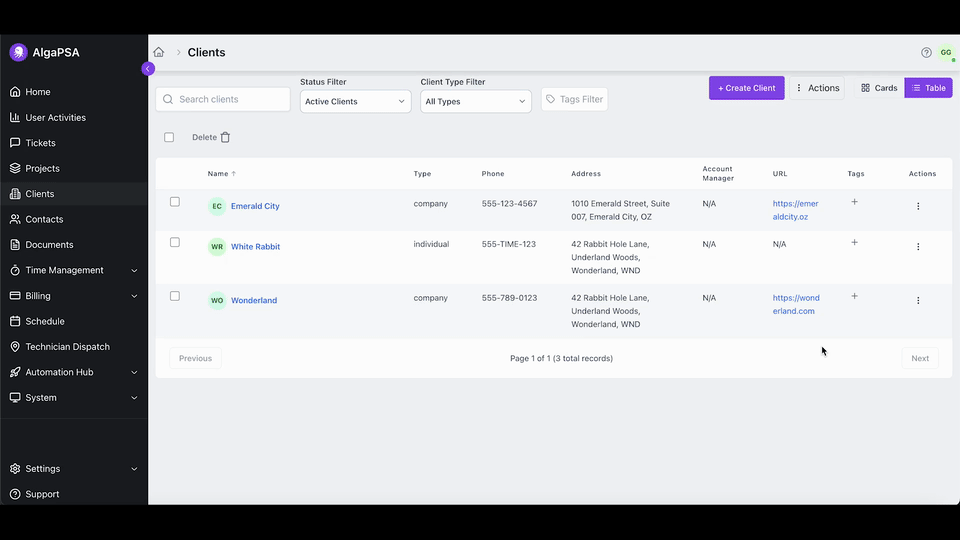The width and height of the screenshot is (960, 540).
Task: Add a tag to the White Rabbit row
Action: pyautogui.click(x=854, y=242)
